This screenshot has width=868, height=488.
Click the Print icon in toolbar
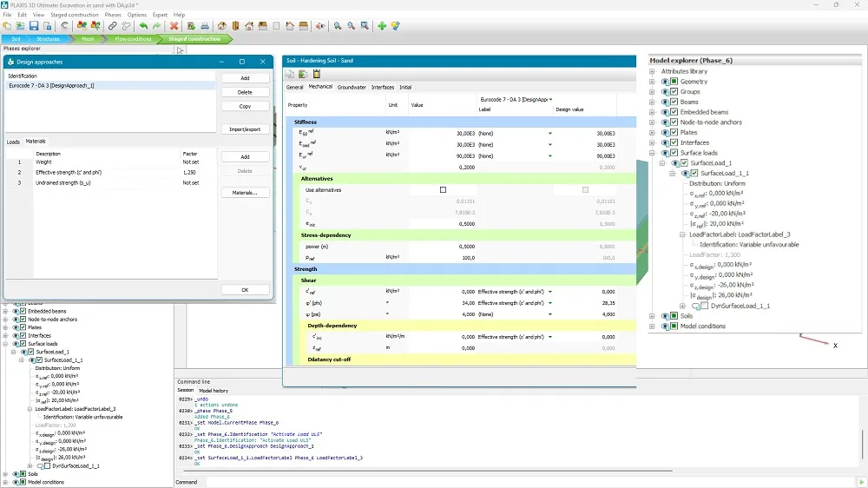[205, 26]
